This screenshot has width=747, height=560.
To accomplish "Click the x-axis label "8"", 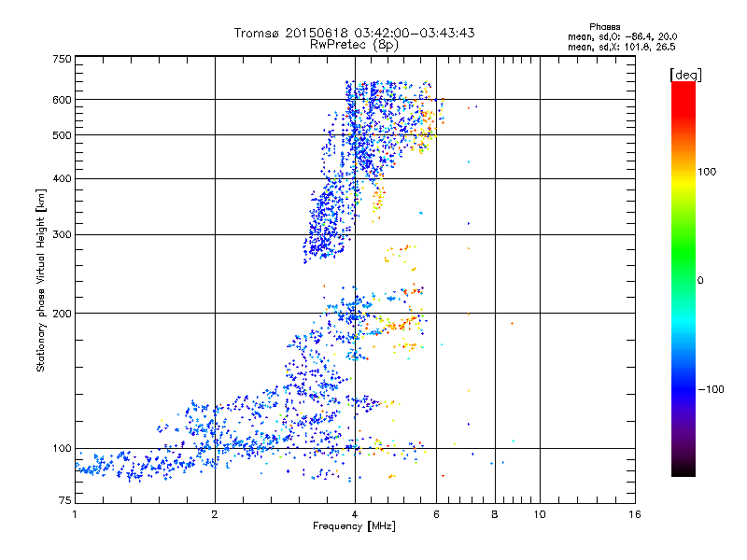I will coord(495,514).
